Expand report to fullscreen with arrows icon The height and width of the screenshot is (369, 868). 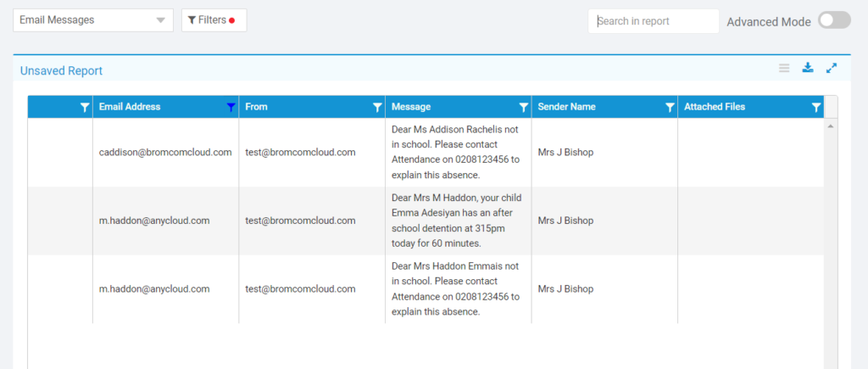pos(831,68)
